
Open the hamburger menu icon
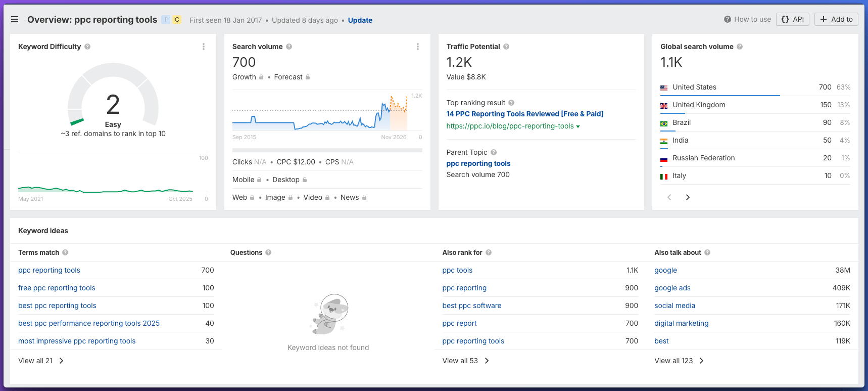click(x=15, y=19)
